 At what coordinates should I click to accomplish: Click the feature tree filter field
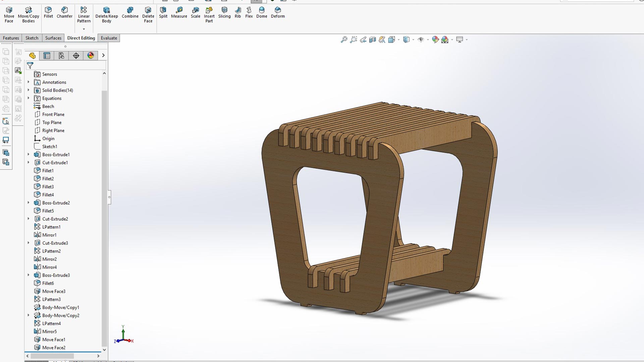click(66, 65)
